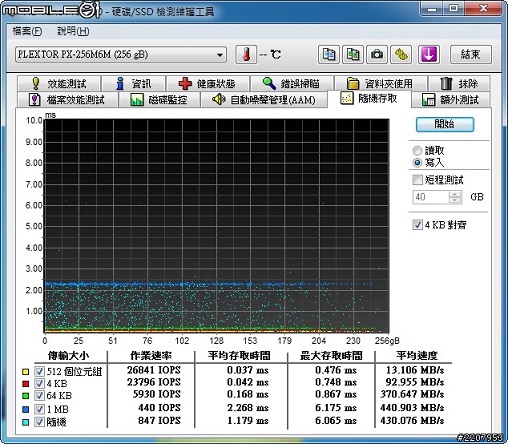Expand the PLEXTOR PX-256M6M drive dropdown
The image size is (508, 444).
click(x=121, y=54)
